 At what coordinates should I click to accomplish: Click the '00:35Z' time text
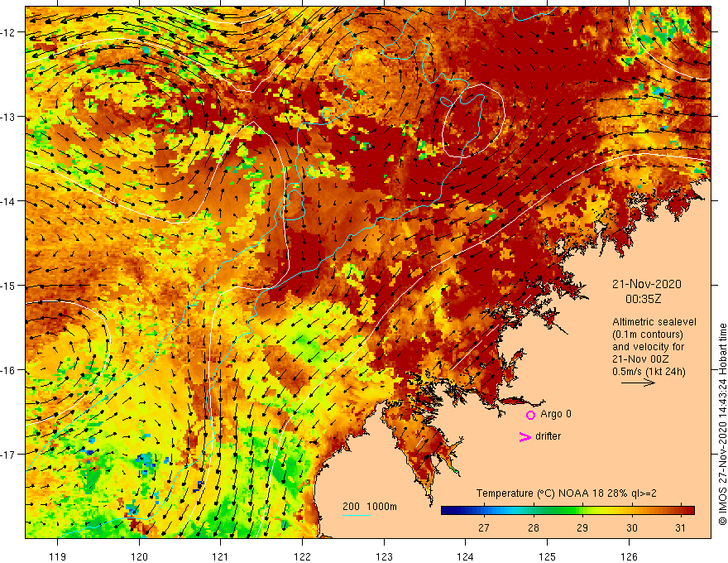pyautogui.click(x=643, y=299)
